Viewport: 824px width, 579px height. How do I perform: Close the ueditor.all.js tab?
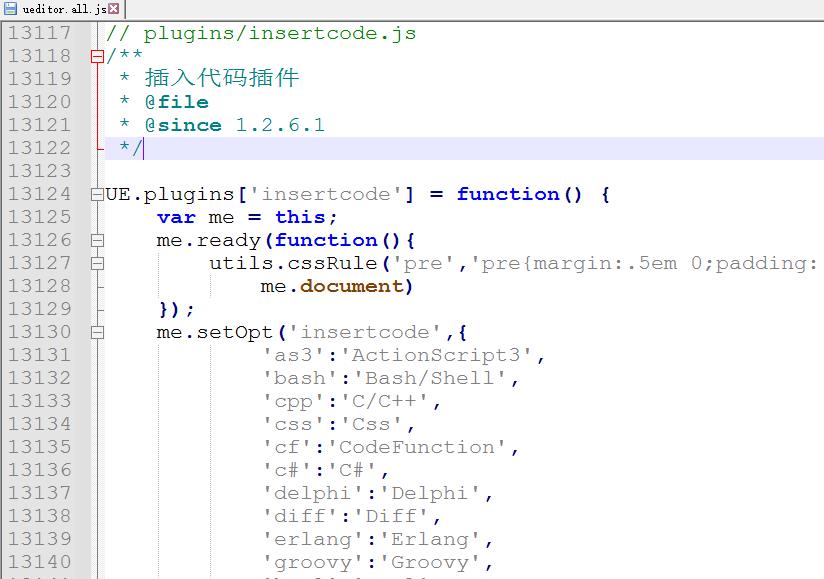(x=113, y=9)
